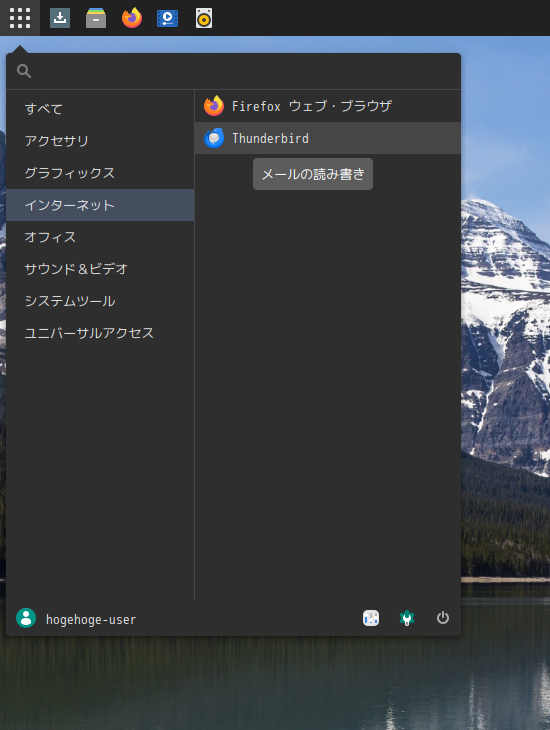Image resolution: width=550 pixels, height=730 pixels.
Task: Open the budgie control gear-wrench icon
Action: tap(407, 618)
